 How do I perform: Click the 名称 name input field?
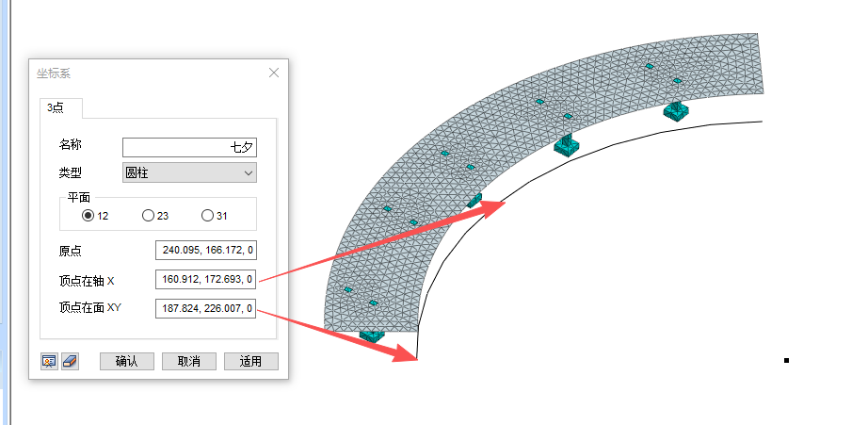189,147
